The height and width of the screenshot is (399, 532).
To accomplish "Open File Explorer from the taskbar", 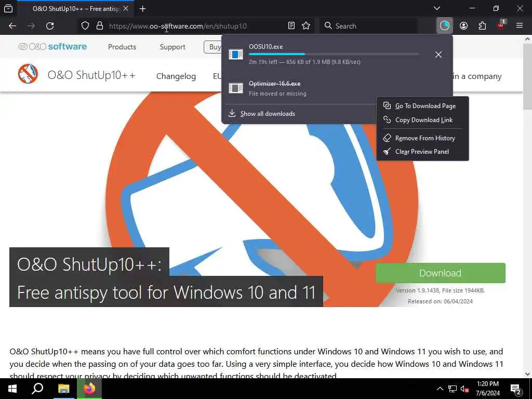I will 63,389.
